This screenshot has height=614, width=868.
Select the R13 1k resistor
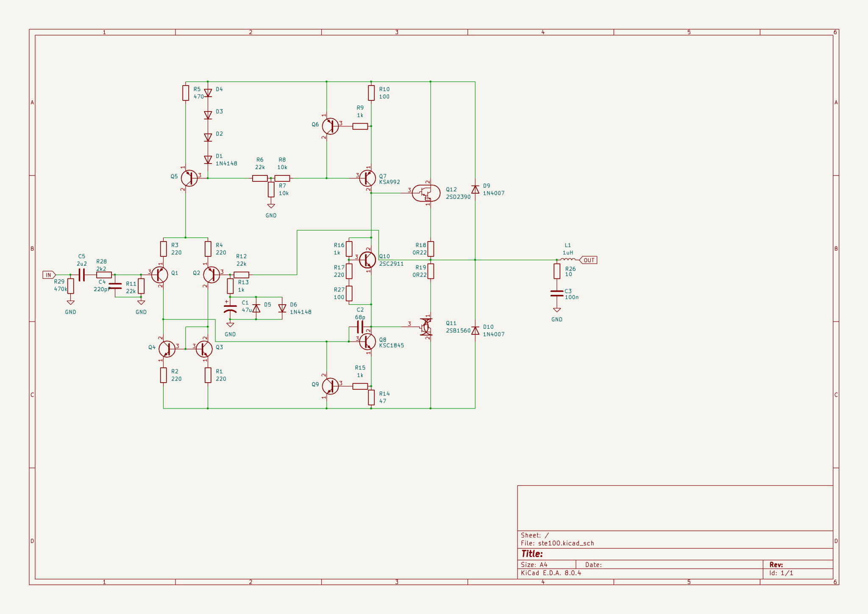[x=230, y=286]
